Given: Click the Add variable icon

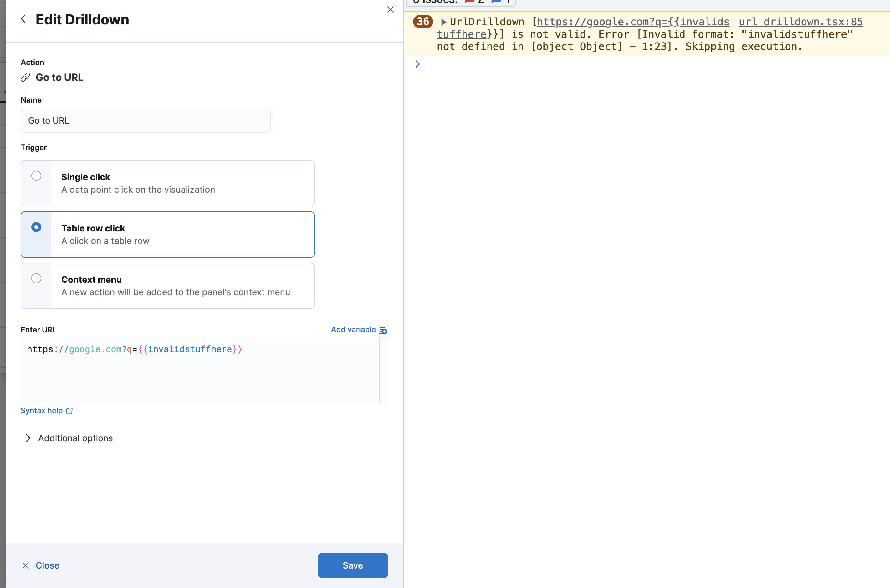Looking at the screenshot, I should [x=382, y=330].
